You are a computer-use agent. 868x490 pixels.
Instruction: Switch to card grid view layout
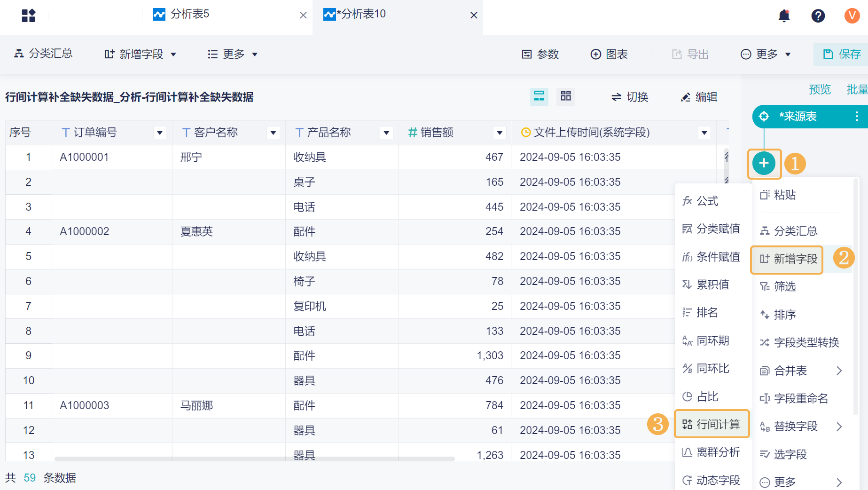[566, 96]
